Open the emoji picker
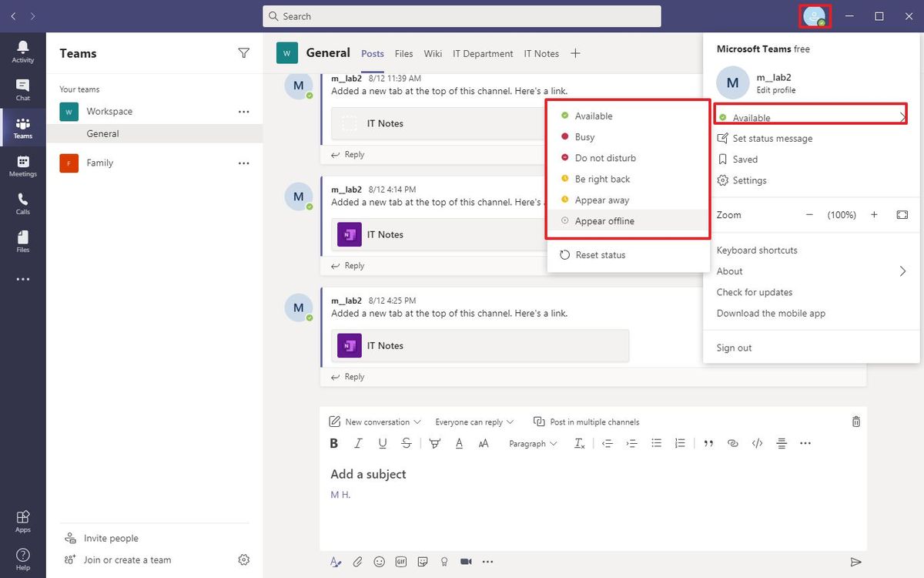 click(x=379, y=561)
